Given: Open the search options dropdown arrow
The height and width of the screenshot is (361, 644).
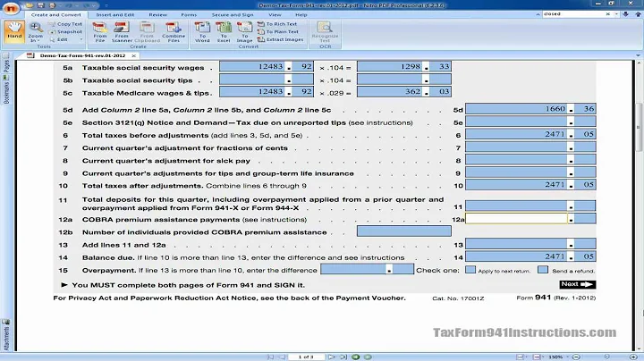Looking at the screenshot, I should [616, 14].
